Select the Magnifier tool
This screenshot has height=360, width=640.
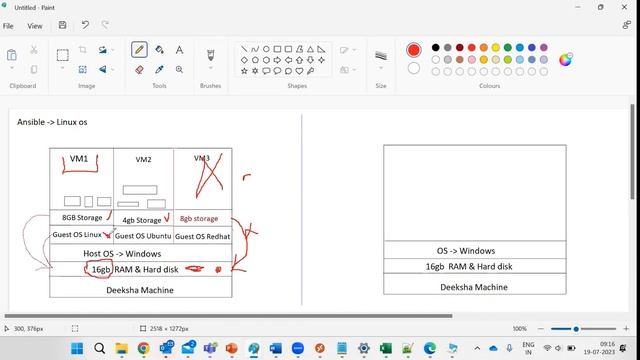pyautogui.click(x=179, y=70)
